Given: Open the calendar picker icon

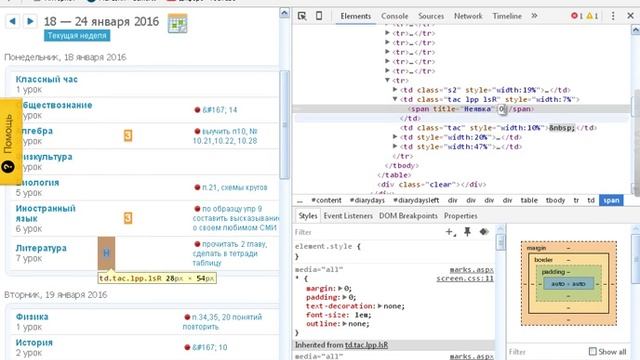Looking at the screenshot, I should pyautogui.click(x=178, y=23).
